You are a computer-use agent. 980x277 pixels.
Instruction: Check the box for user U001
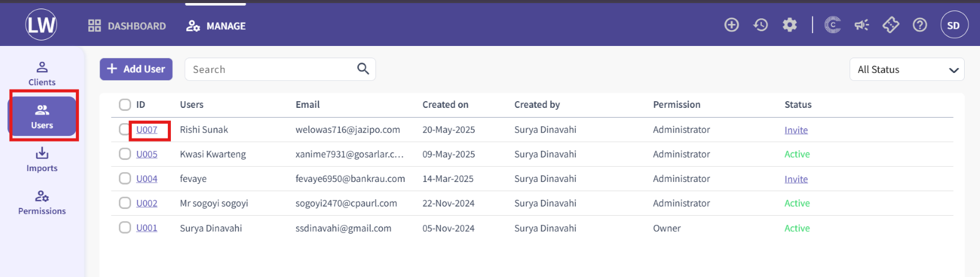tap(125, 227)
